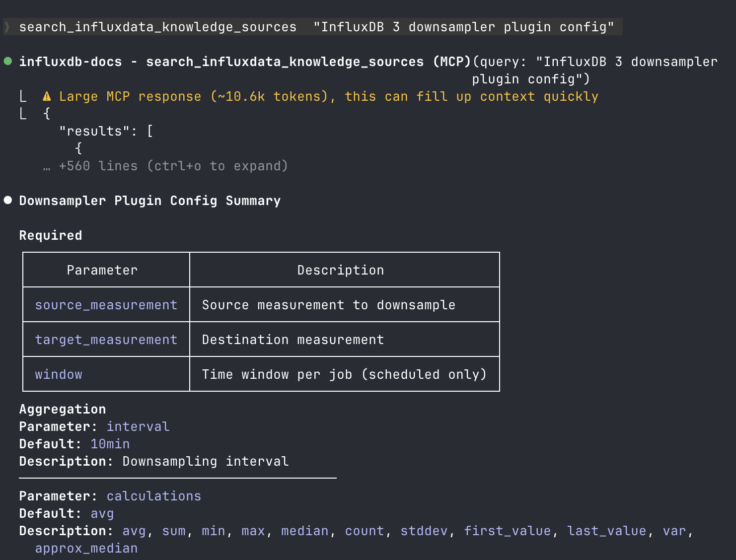Image resolution: width=736 pixels, height=560 pixels.
Task: Select the 10min default interval value
Action: coord(110,443)
